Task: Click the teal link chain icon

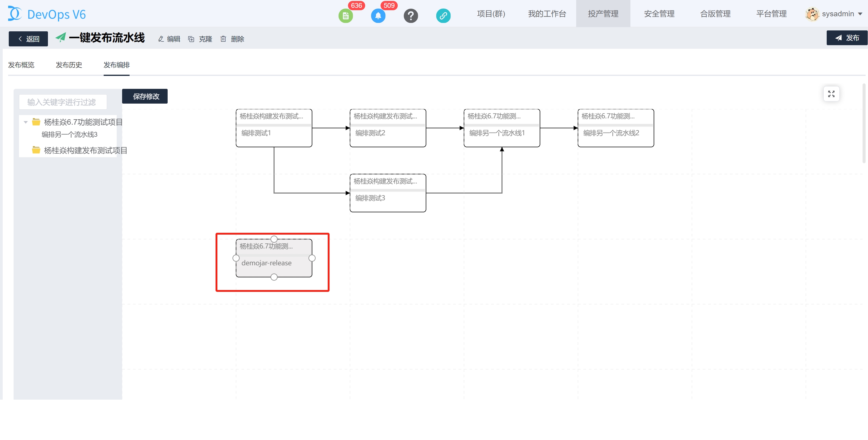Action: coord(443,15)
